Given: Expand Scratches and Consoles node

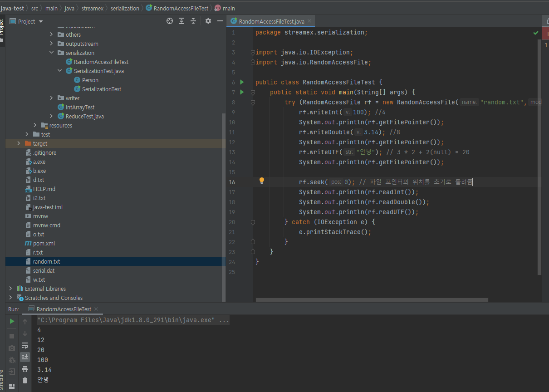Looking at the screenshot, I should coord(10,298).
